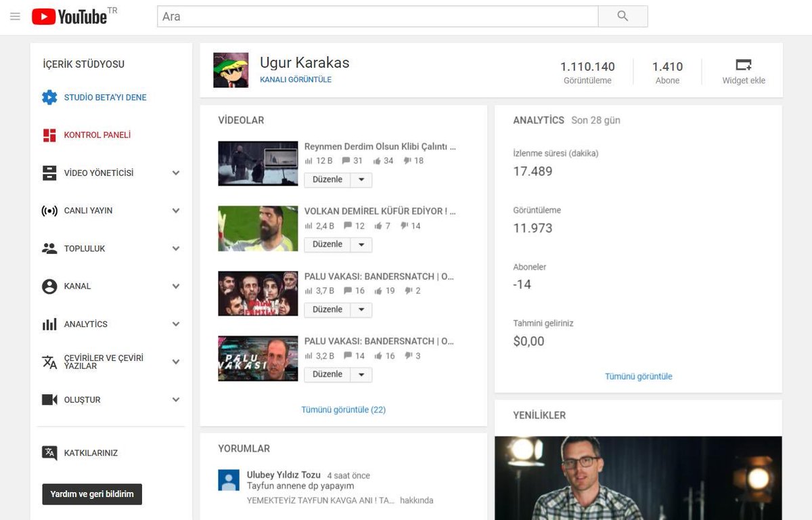Open Düzenle dropdown arrow for Reynmen video
The image size is (812, 520).
click(361, 180)
